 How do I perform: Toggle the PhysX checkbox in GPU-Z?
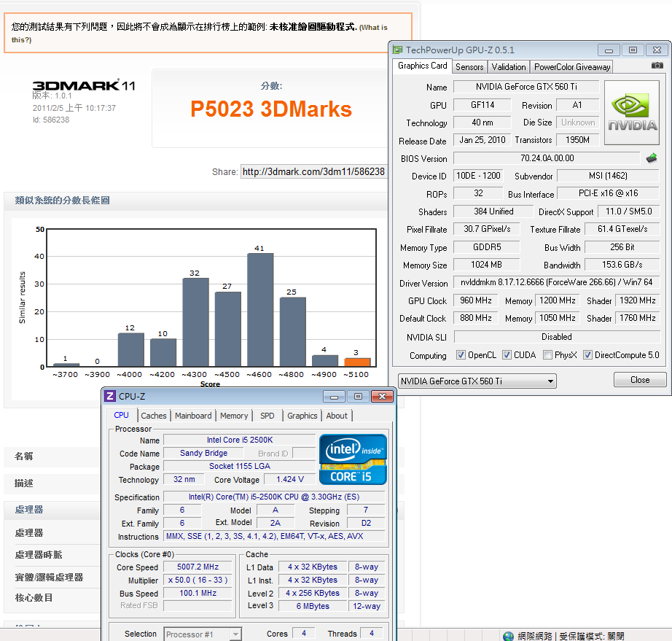tap(547, 354)
